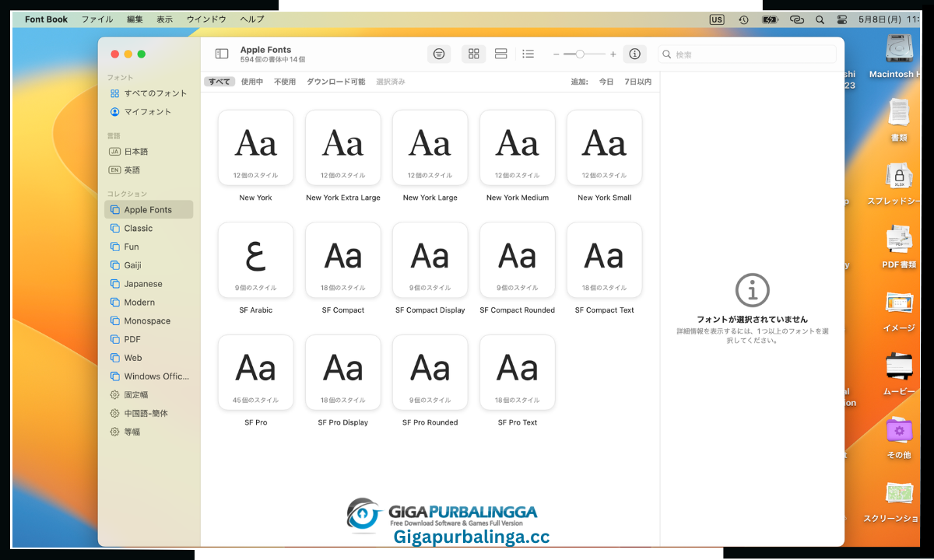Open the Classic collection
Image resolution: width=934 pixels, height=560 pixels.
149,229
